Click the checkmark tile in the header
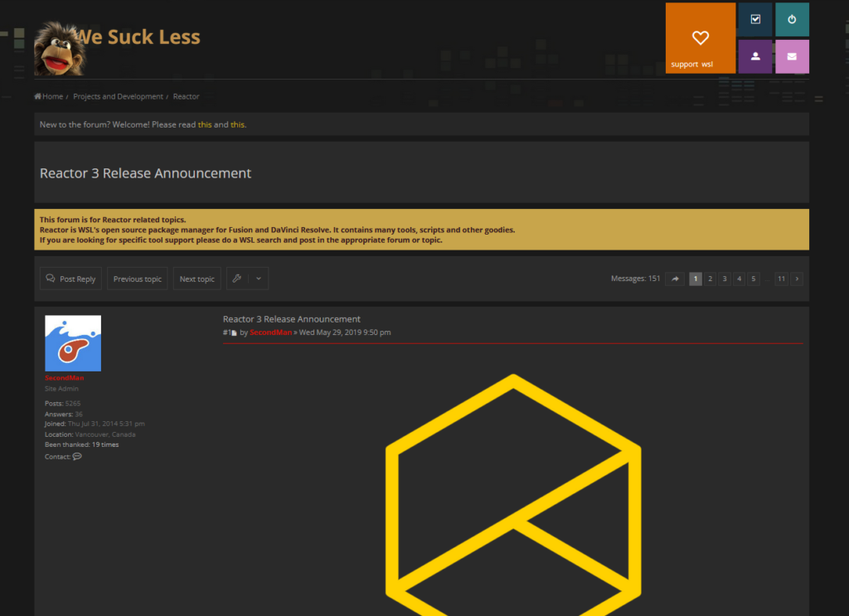The image size is (849, 616). pos(755,20)
